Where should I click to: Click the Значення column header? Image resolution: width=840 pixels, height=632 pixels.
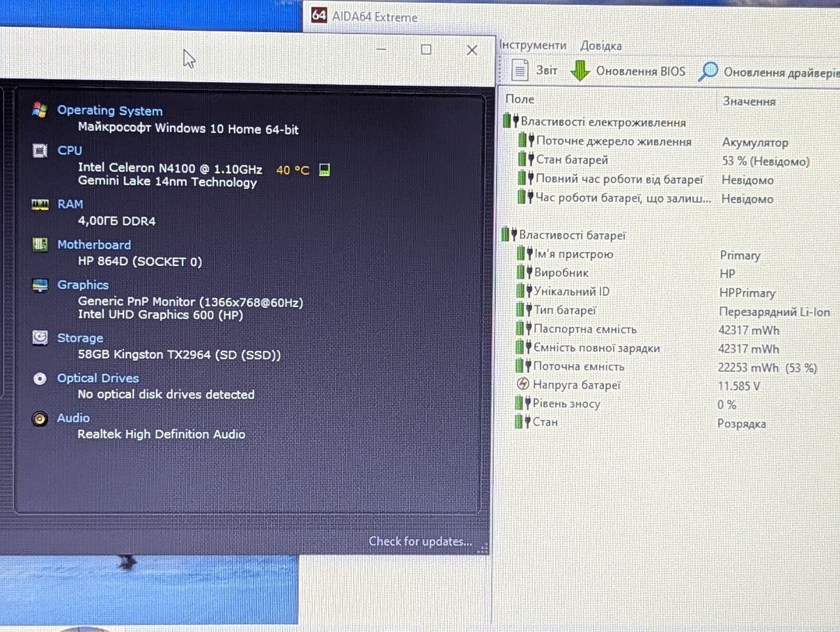pyautogui.click(x=749, y=100)
